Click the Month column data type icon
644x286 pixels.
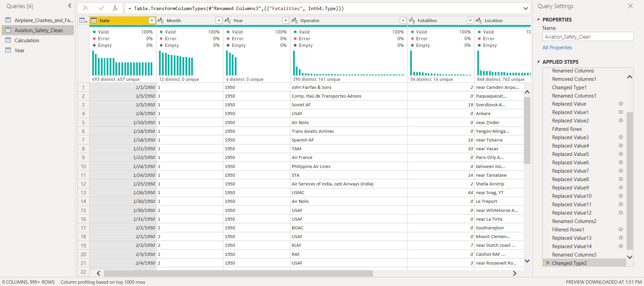pyautogui.click(x=161, y=20)
